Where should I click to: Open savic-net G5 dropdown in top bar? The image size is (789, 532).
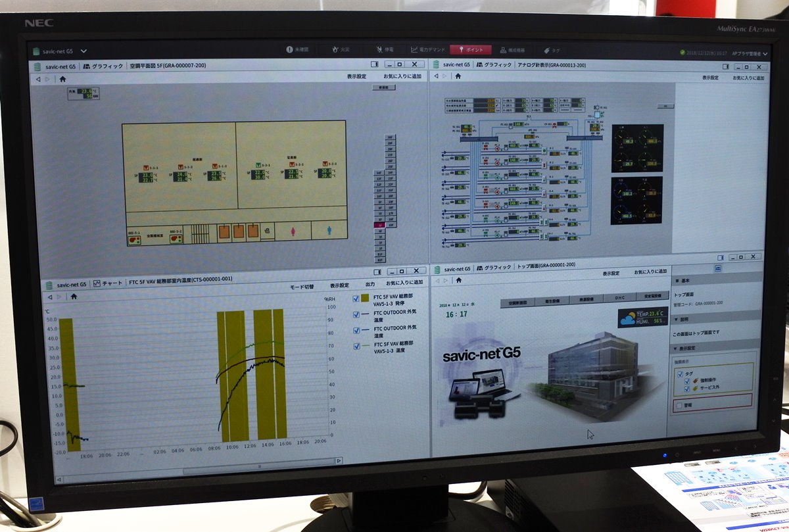84,51
